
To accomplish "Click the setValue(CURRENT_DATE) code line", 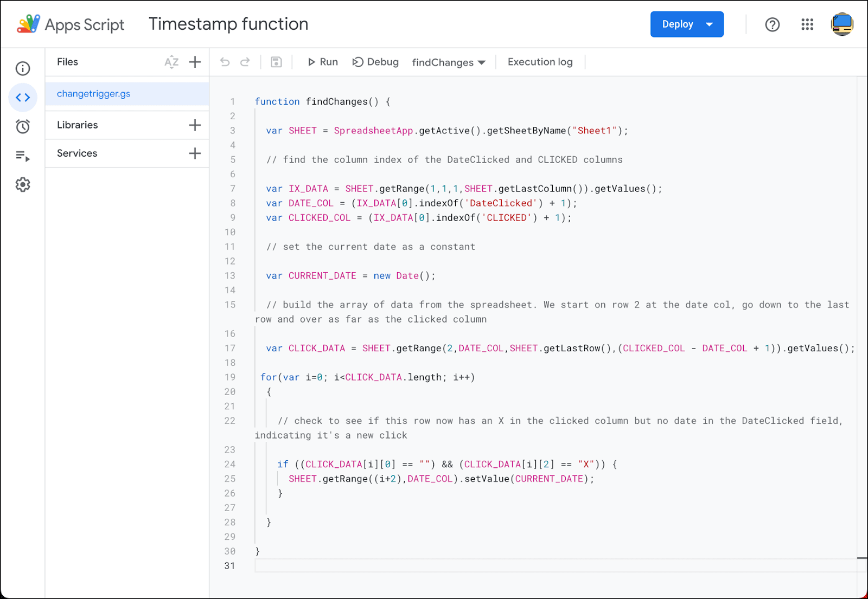I will [442, 479].
